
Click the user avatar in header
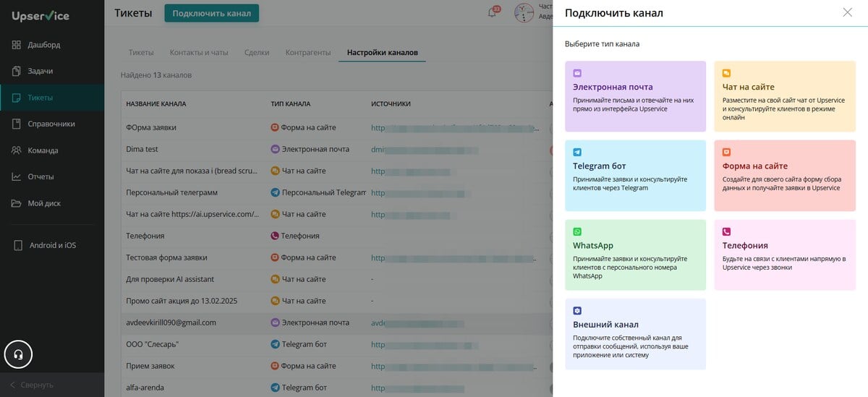pyautogui.click(x=524, y=13)
